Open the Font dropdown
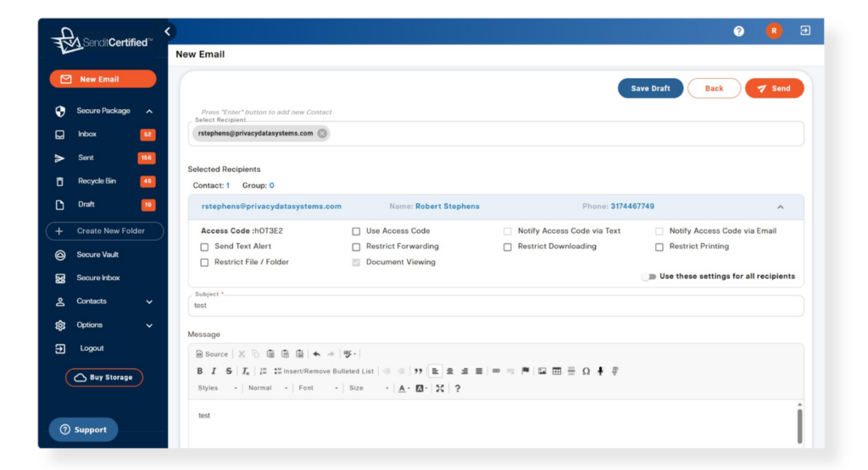This screenshot has width=868, height=470. 319,388
